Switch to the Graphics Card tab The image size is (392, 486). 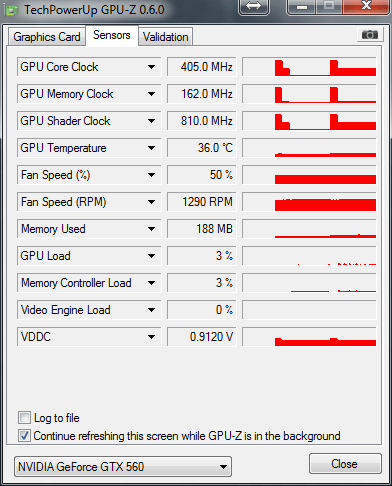[47, 37]
